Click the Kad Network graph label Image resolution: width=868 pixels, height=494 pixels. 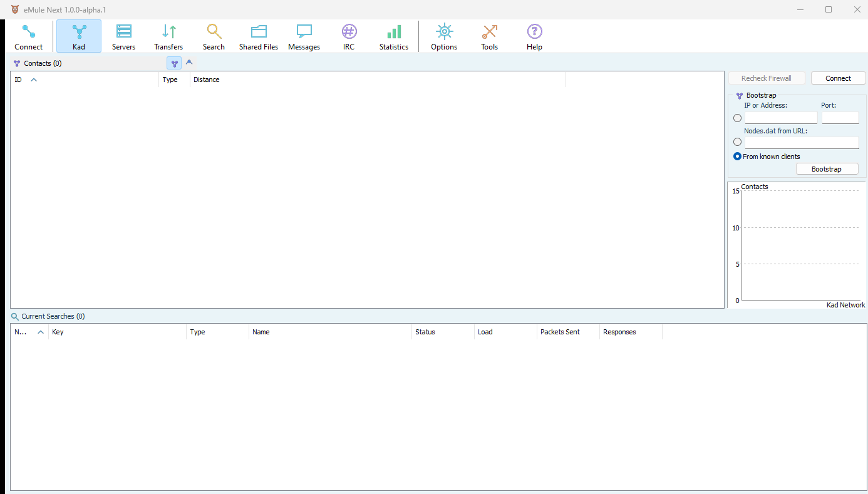(845, 305)
